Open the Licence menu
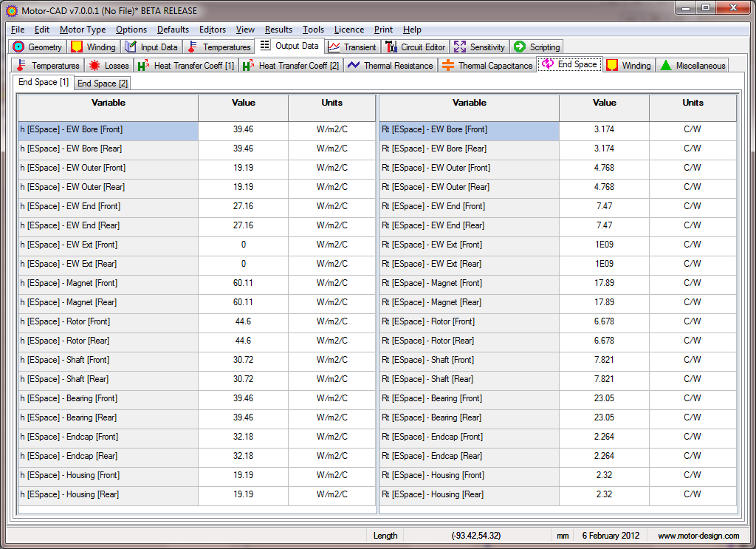Viewport: 756px width, 549px height. click(x=349, y=30)
